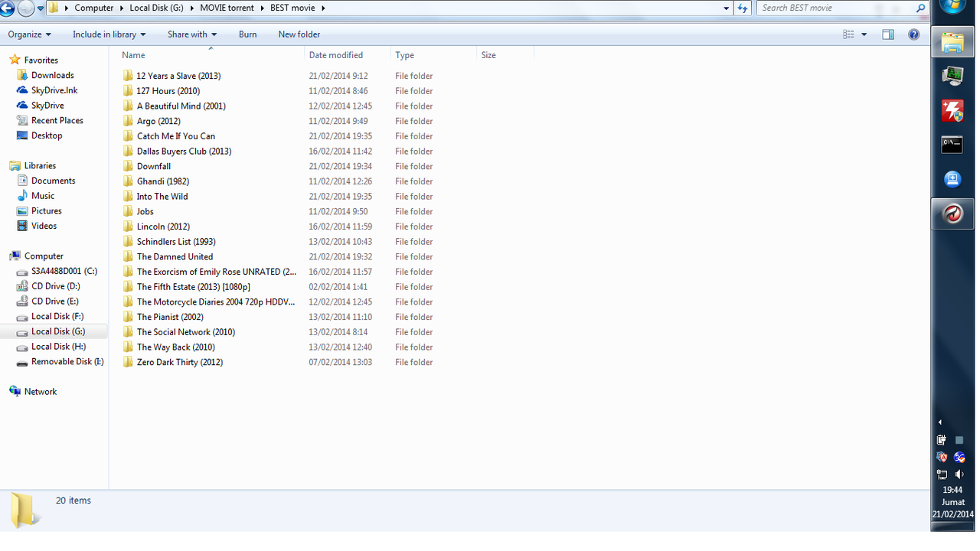The width and height of the screenshot is (980, 551).
Task: Select The Pianist (2002) folder
Action: [170, 317]
